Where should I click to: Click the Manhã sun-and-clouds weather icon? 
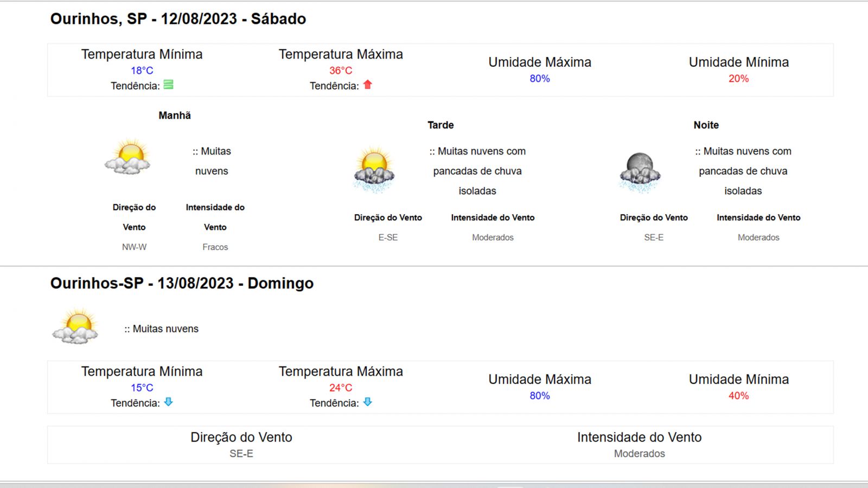(128, 157)
